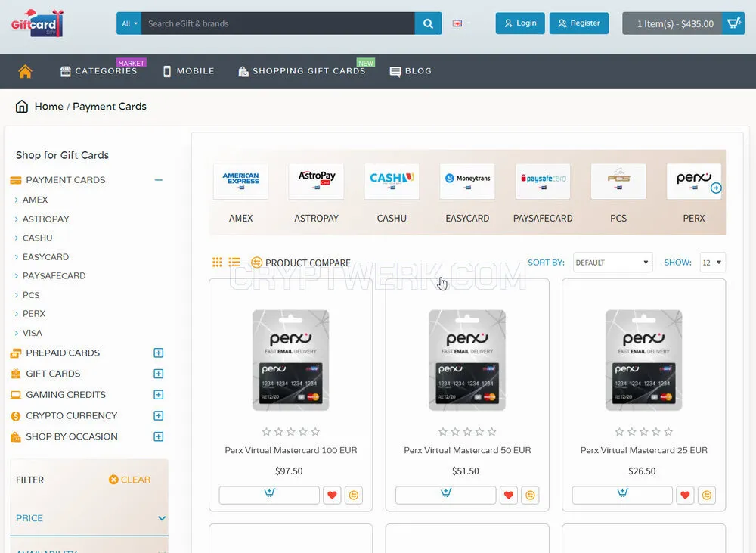Open Shopping Gift Cards menu
The width and height of the screenshot is (756, 553).
302,71
